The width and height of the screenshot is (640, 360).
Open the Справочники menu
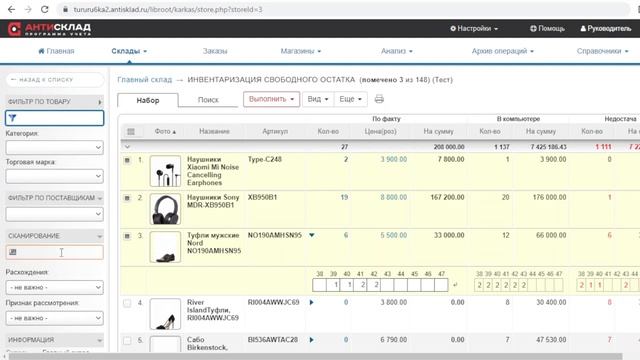pos(602,51)
